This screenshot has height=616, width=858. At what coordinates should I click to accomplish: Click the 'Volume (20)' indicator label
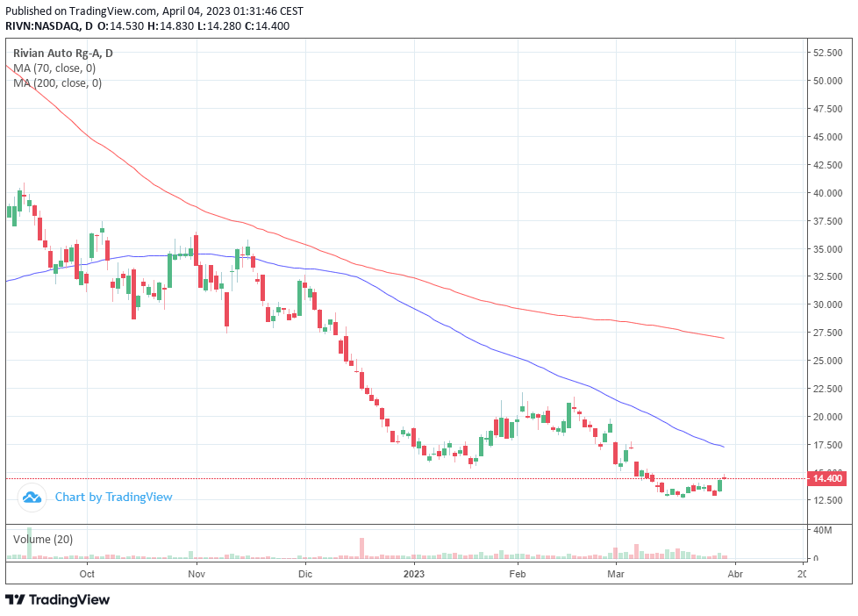click(x=43, y=540)
